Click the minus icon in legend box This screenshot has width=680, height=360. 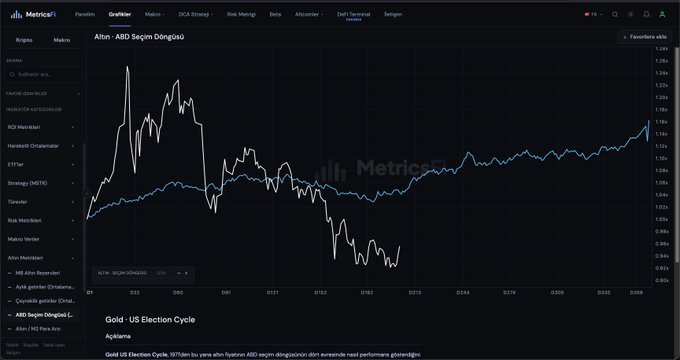[179, 273]
